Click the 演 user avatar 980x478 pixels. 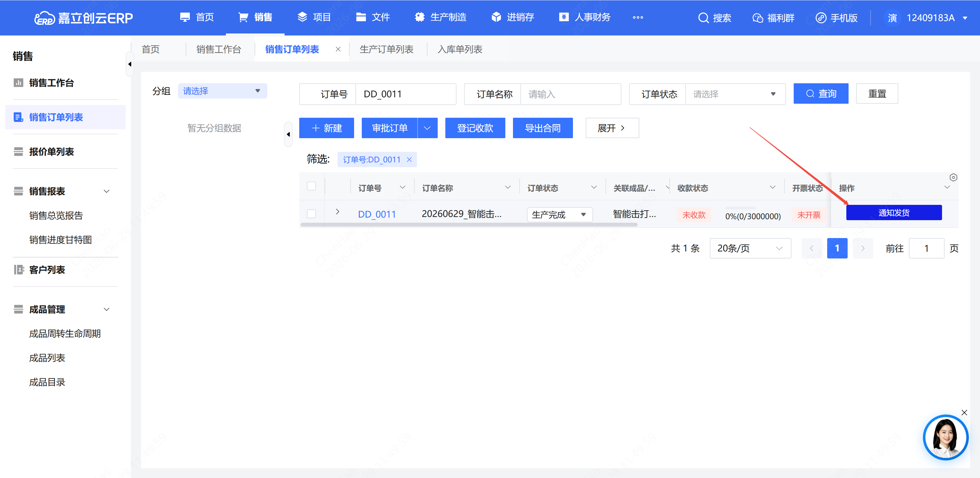[x=892, y=18]
